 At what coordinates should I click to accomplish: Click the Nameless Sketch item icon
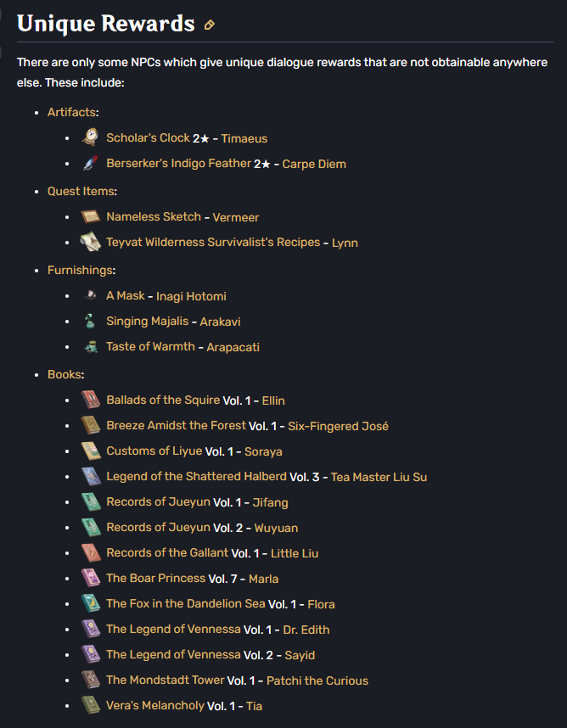tap(91, 216)
